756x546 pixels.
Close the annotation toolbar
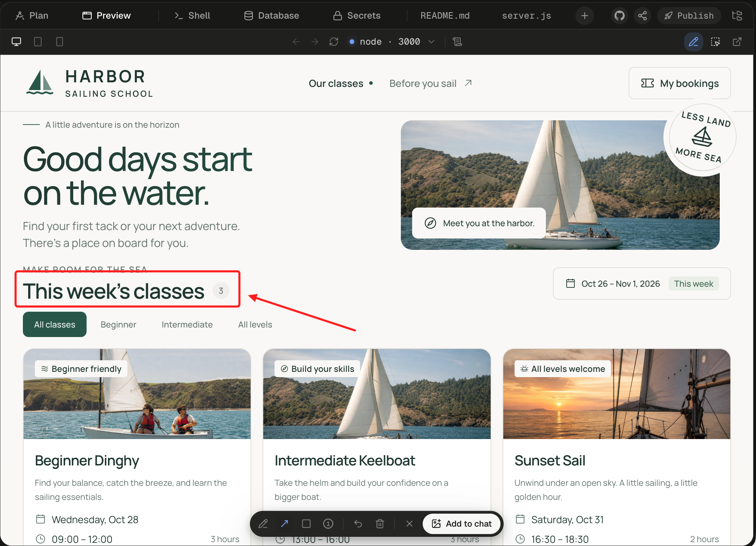(x=409, y=523)
